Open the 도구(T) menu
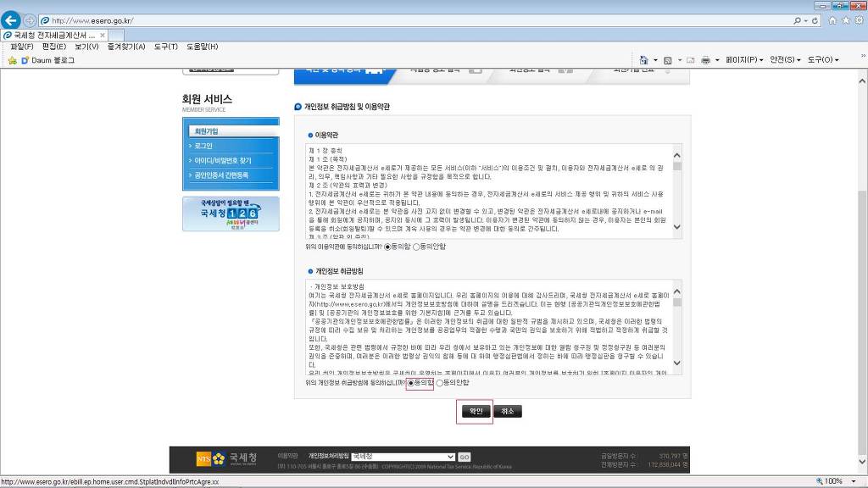Viewport: 868px width, 488px height. (165, 47)
